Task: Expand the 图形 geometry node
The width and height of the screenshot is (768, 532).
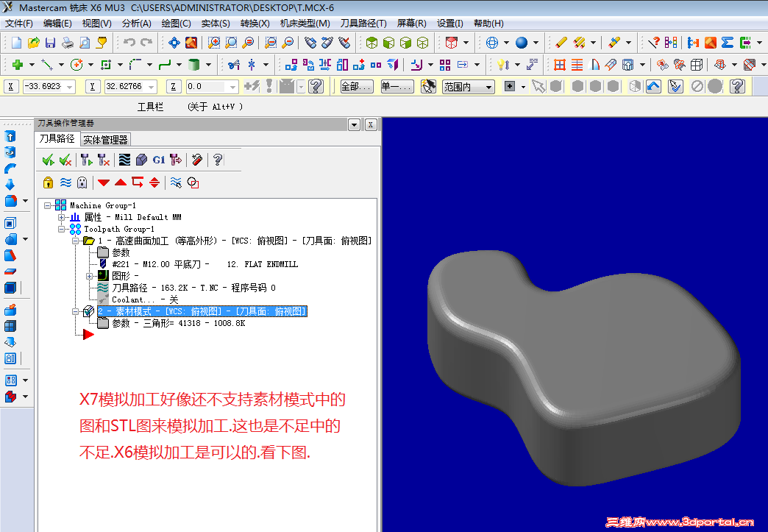Action: pos(89,276)
